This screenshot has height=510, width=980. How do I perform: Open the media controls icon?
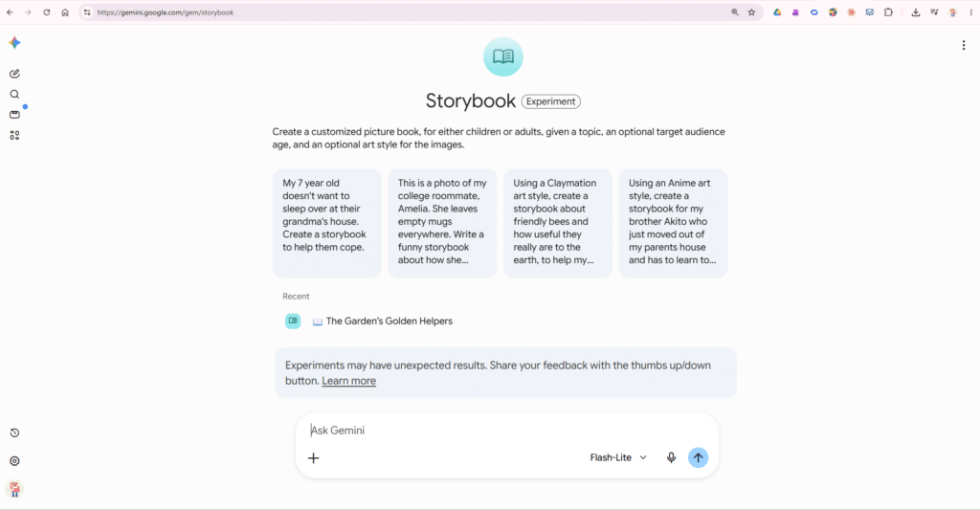pyautogui.click(x=934, y=12)
